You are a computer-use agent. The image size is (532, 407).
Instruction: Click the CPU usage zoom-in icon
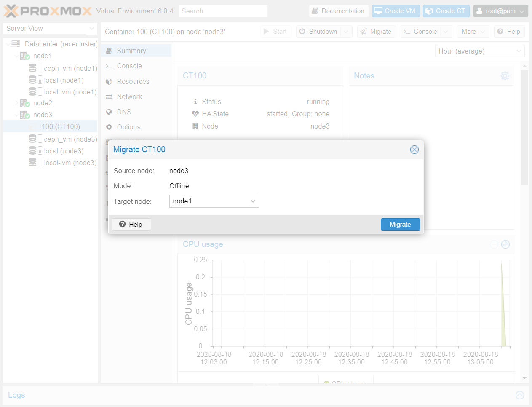pyautogui.click(x=505, y=244)
